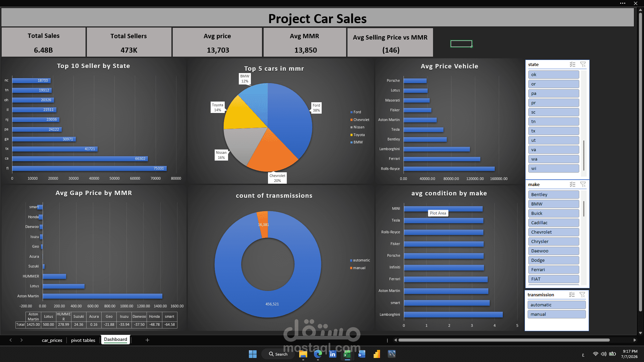Select the 'count of transmissions' chart title
The width and height of the screenshot is (644, 362).
coord(274,196)
